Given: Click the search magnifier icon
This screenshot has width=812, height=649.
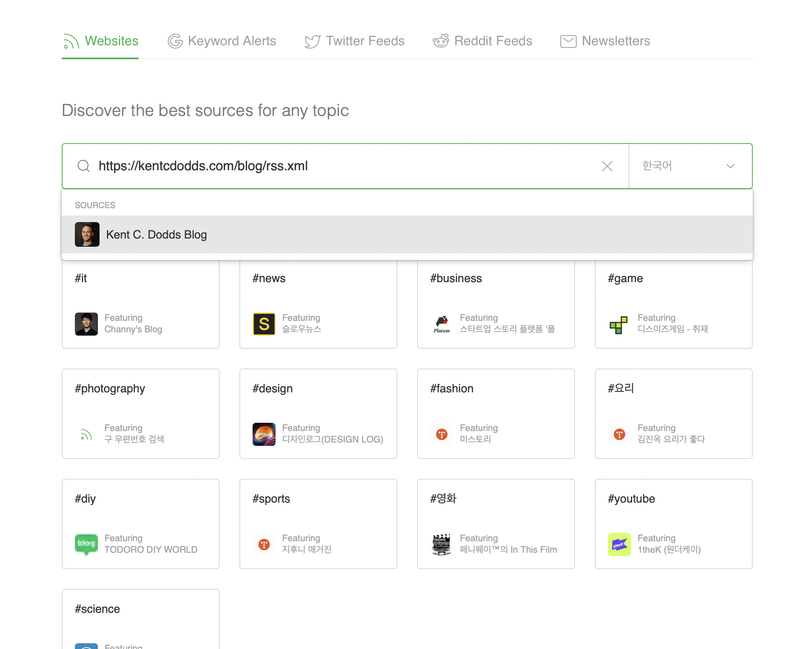Looking at the screenshot, I should [x=84, y=166].
